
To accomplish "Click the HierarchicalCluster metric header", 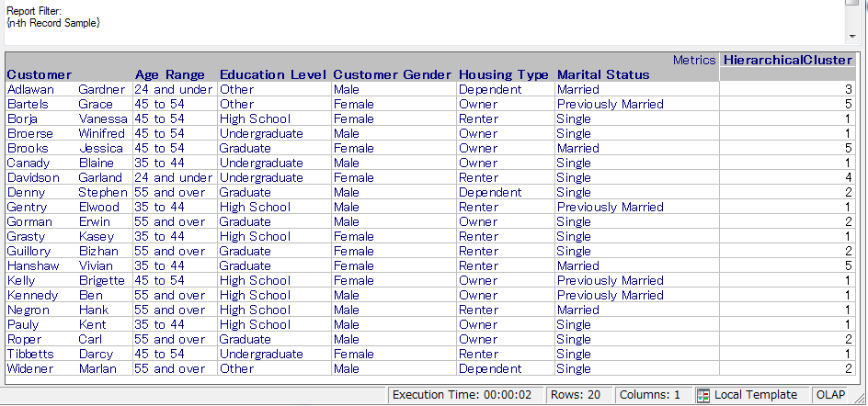I will [787, 60].
